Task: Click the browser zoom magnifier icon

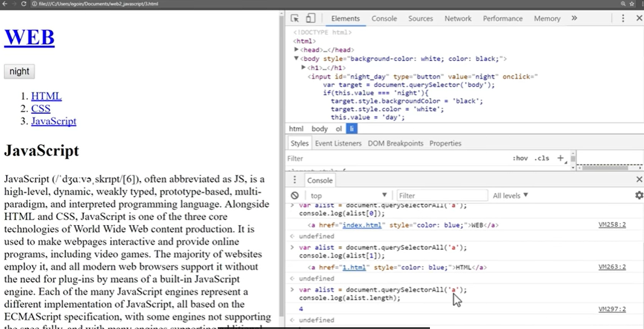Action: [x=623, y=4]
